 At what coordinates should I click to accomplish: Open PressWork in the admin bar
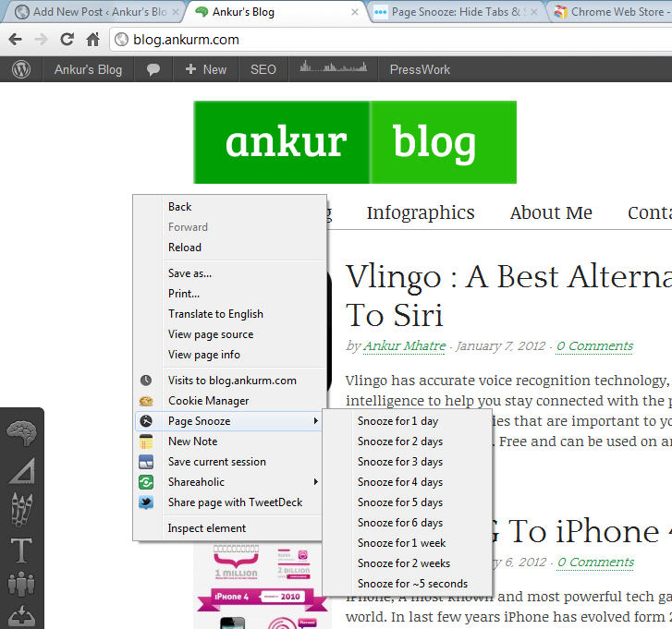point(420,69)
